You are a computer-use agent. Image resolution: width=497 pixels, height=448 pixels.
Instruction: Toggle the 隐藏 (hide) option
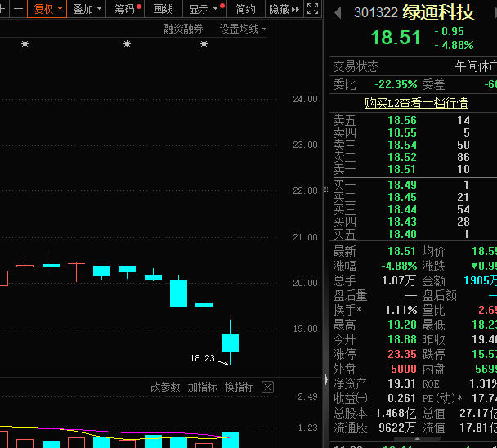point(279,9)
